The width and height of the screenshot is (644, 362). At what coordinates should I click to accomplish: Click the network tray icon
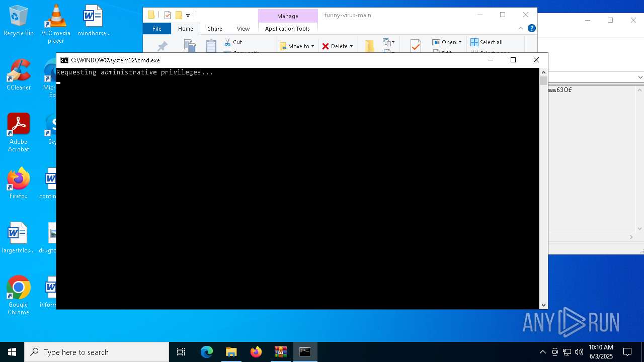[x=567, y=352]
